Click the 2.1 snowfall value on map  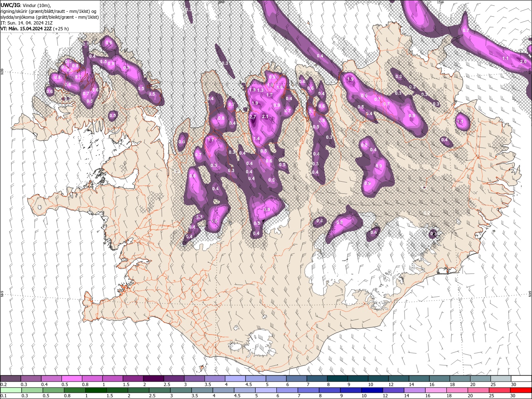click(265, 117)
